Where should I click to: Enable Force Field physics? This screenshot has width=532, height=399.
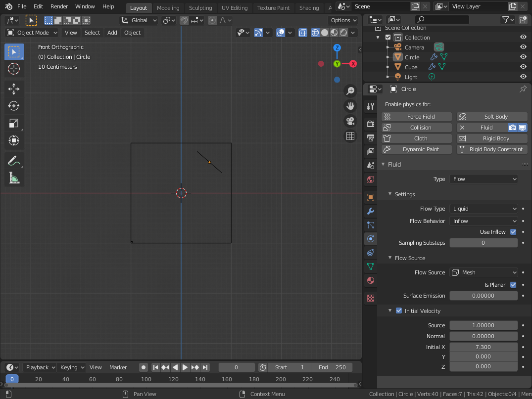click(x=417, y=117)
